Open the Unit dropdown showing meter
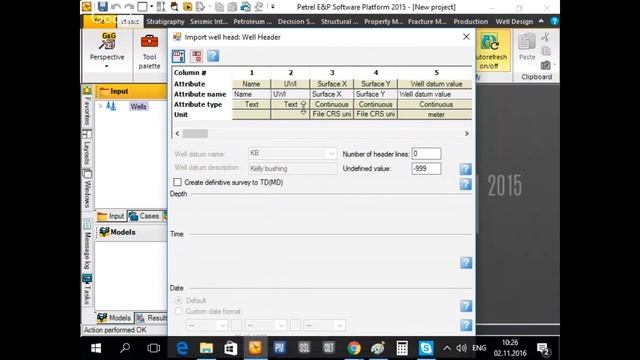The width and height of the screenshot is (640, 360). 436,115
